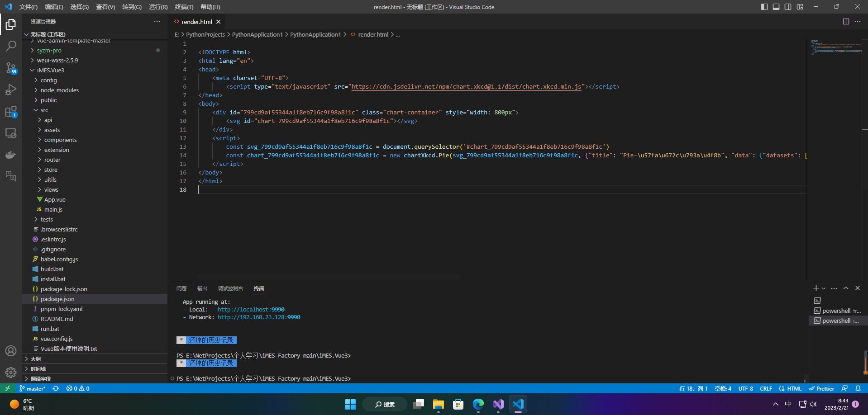The height and width of the screenshot is (415, 868).
Task: Split the editor to the right
Action: (x=845, y=22)
